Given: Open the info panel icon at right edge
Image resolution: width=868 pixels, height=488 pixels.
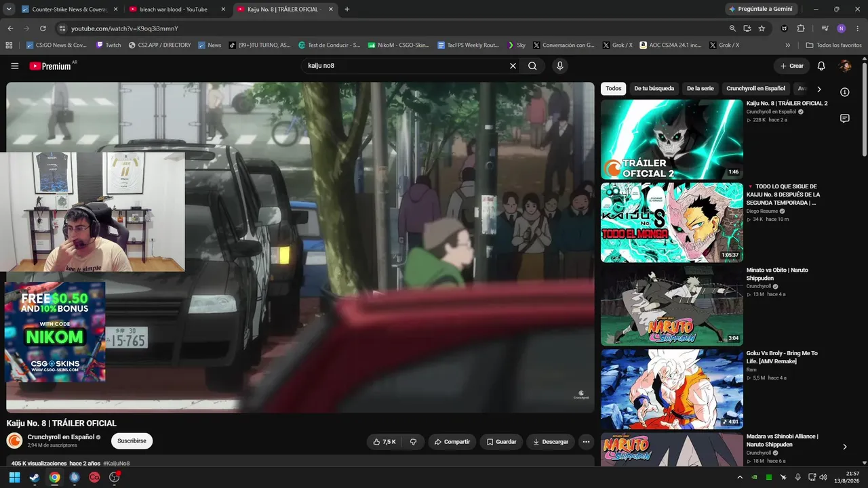Looking at the screenshot, I should (x=845, y=92).
